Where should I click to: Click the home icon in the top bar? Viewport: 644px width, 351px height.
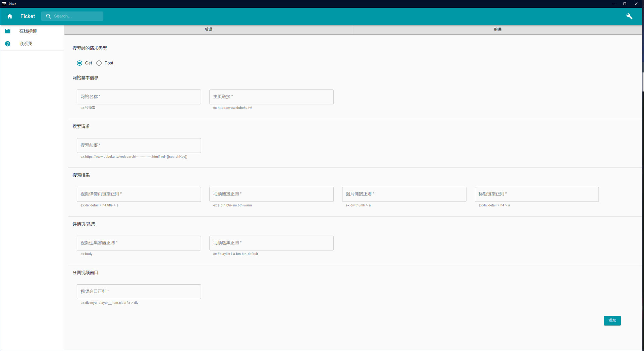pyautogui.click(x=10, y=16)
